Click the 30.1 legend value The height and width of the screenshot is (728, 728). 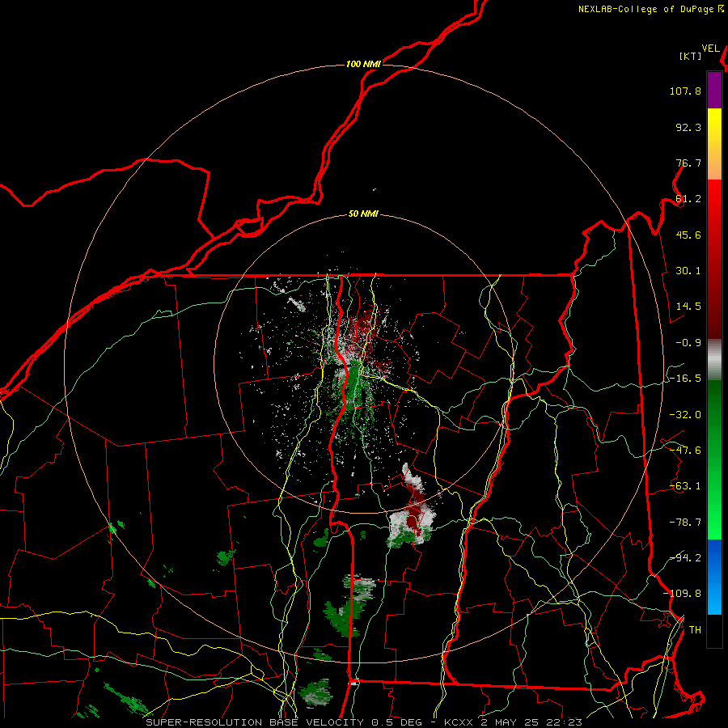point(688,271)
